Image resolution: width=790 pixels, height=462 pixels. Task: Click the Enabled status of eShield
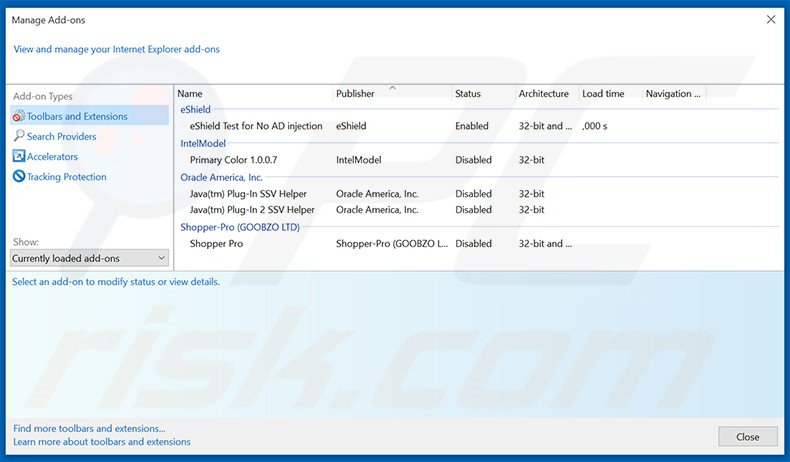(472, 126)
